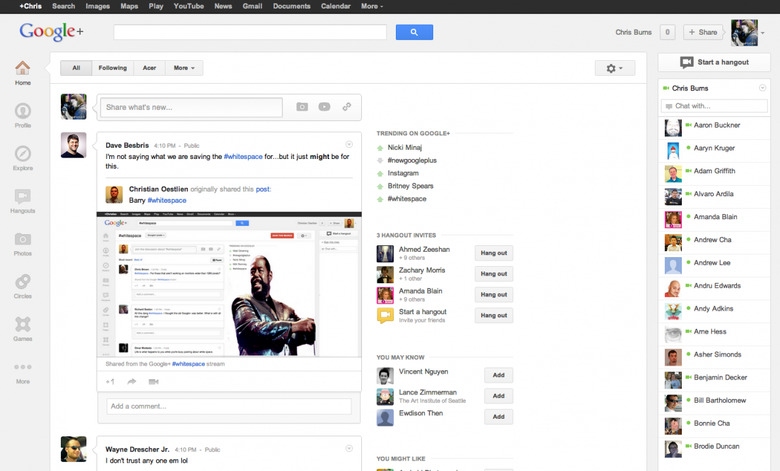Open account menu arrow beside profile photo
This screenshot has height=471, width=780.
[763, 33]
